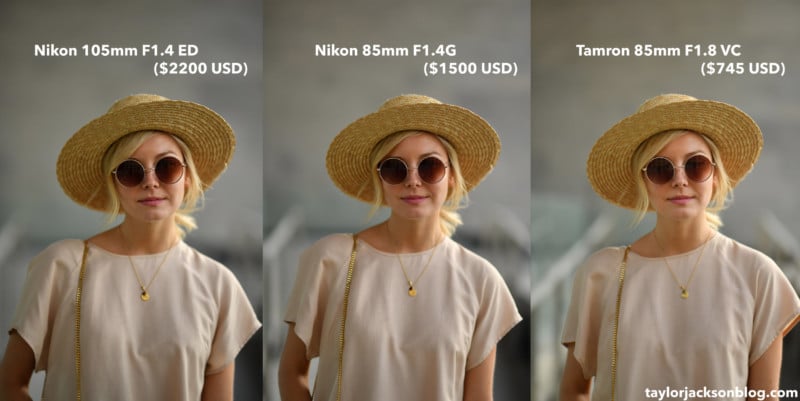Open the taylorjacksonblog.com watermark link

pos(721,392)
